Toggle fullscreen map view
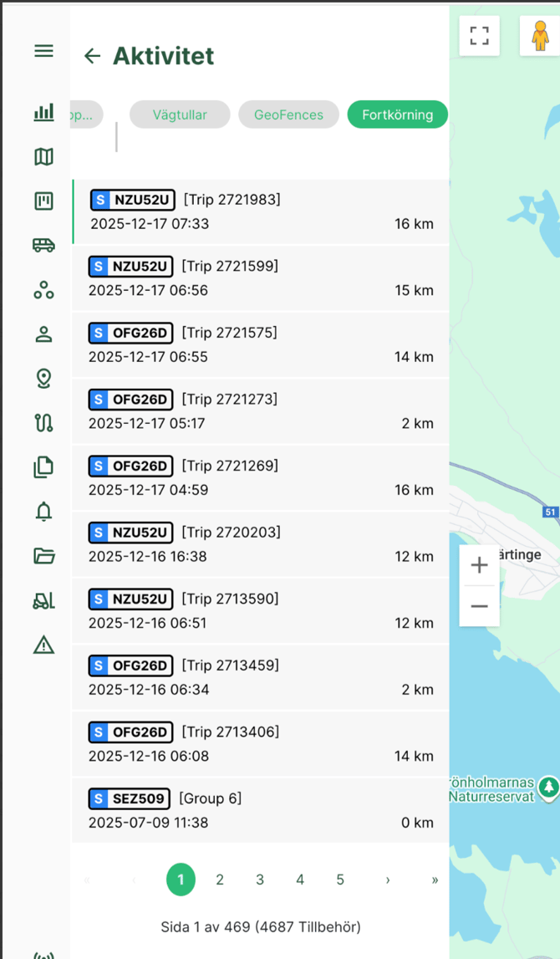Screen dimensions: 560x959 [479, 36]
